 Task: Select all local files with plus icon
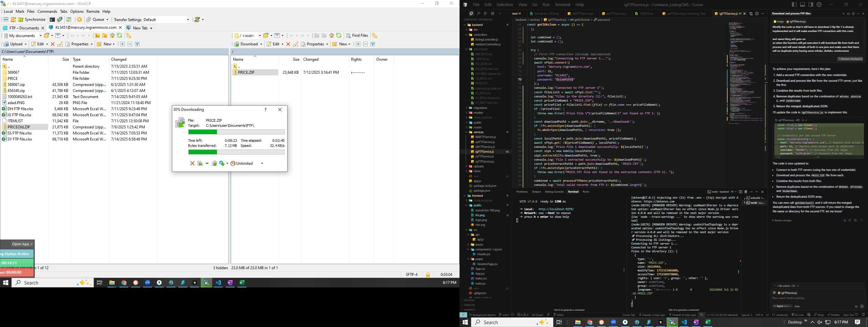122,44
